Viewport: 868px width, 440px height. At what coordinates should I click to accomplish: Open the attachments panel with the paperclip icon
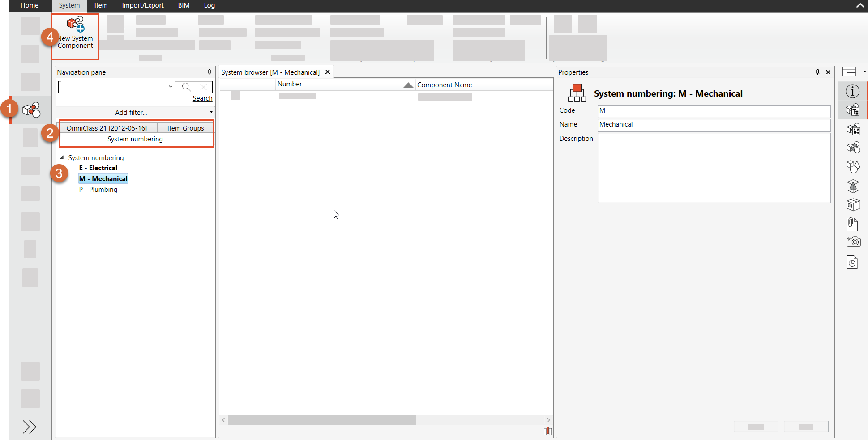click(x=853, y=224)
